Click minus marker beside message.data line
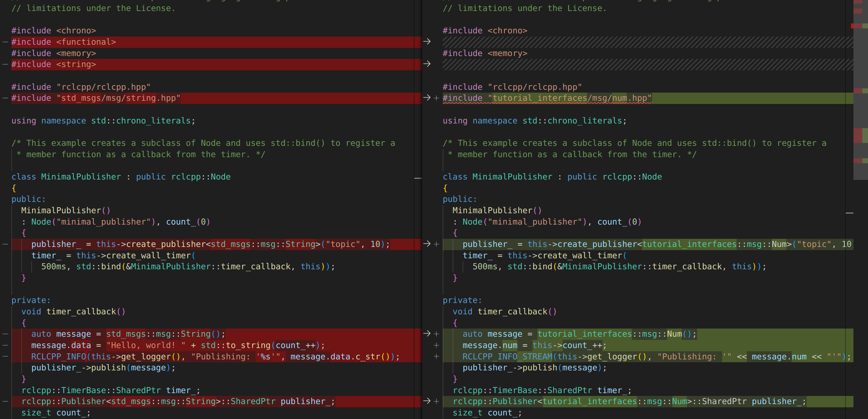This screenshot has width=868, height=419. click(x=5, y=345)
